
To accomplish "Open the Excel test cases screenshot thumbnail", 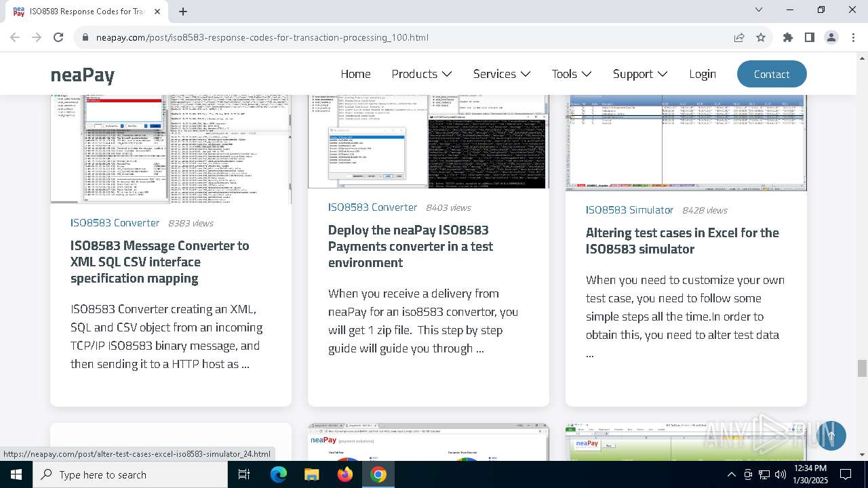I will tap(686, 142).
